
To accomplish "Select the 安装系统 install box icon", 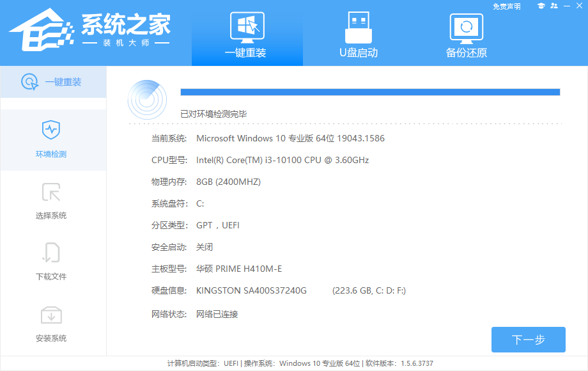I will (x=51, y=315).
